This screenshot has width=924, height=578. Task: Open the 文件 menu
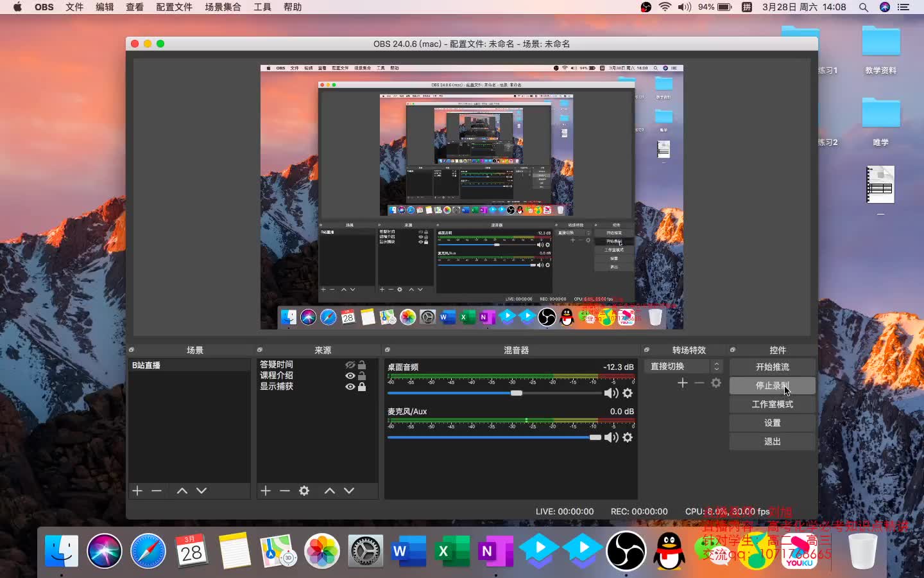click(x=74, y=7)
